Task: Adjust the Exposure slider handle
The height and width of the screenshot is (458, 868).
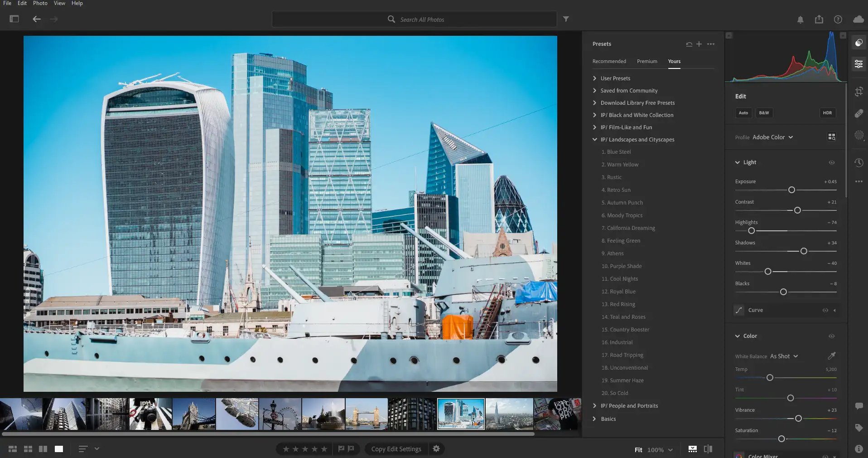Action: coord(791,190)
